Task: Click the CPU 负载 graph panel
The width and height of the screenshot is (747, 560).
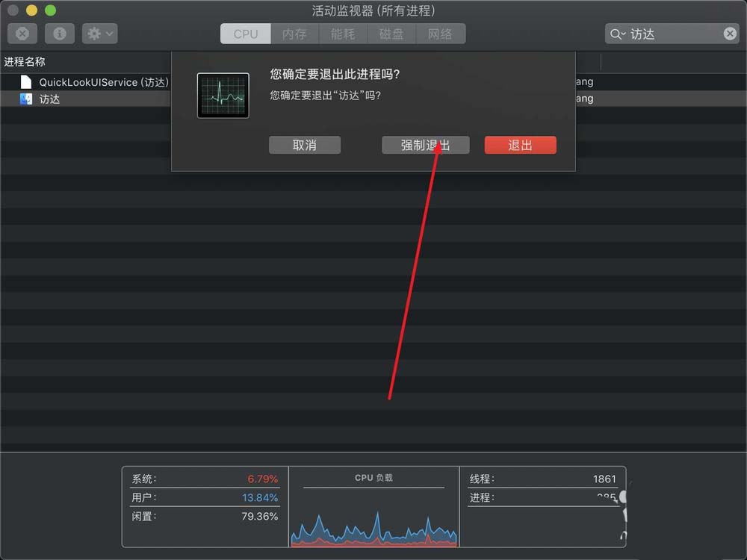Action: click(373, 510)
